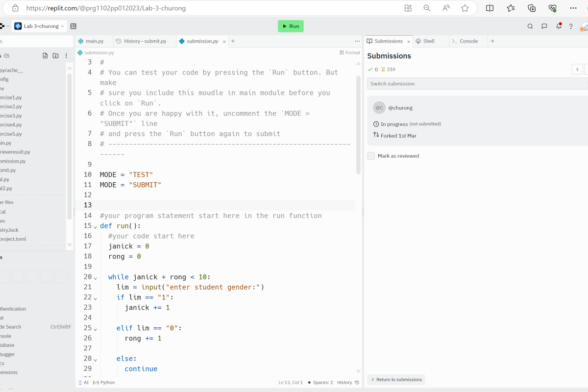
Task: Create a new folder with the folder-plus icon
Action: pyautogui.click(x=55, y=56)
